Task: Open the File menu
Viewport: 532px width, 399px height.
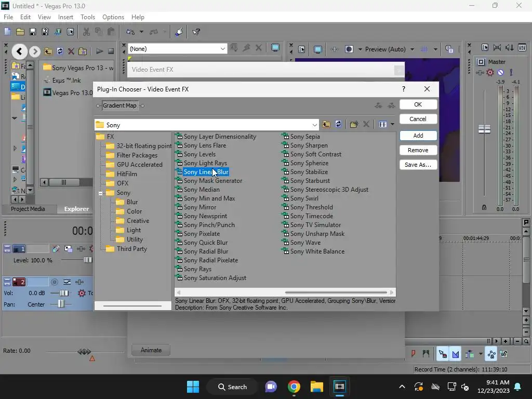Action: [x=8, y=17]
